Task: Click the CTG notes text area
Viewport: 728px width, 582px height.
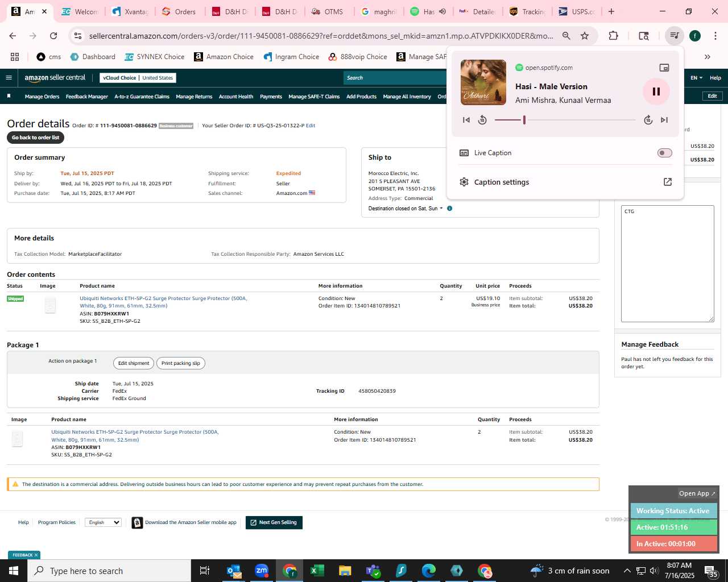Action: (x=667, y=264)
